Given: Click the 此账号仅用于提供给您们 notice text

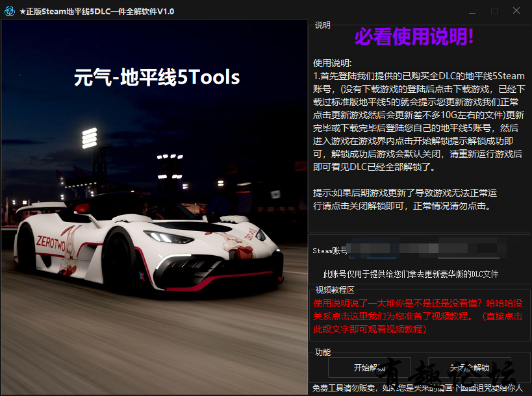Looking at the screenshot, I should [411, 274].
